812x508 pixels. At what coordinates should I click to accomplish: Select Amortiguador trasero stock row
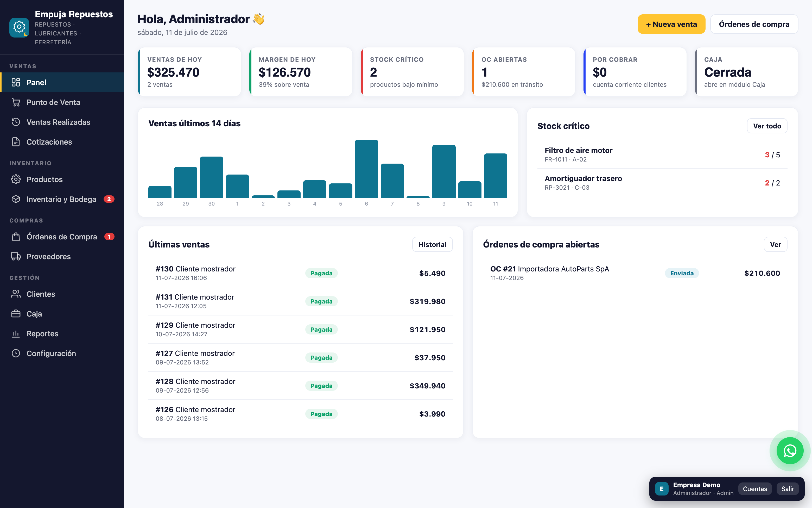click(662, 183)
